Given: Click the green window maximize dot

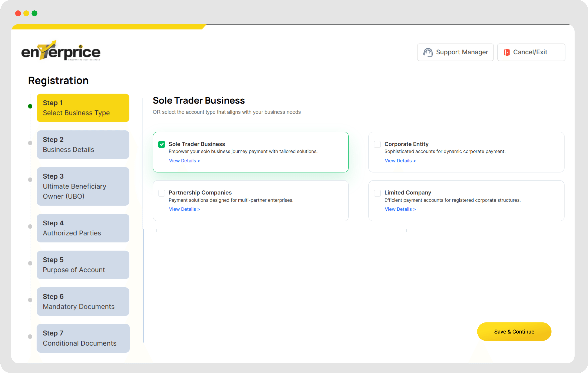Looking at the screenshot, I should click(x=34, y=13).
